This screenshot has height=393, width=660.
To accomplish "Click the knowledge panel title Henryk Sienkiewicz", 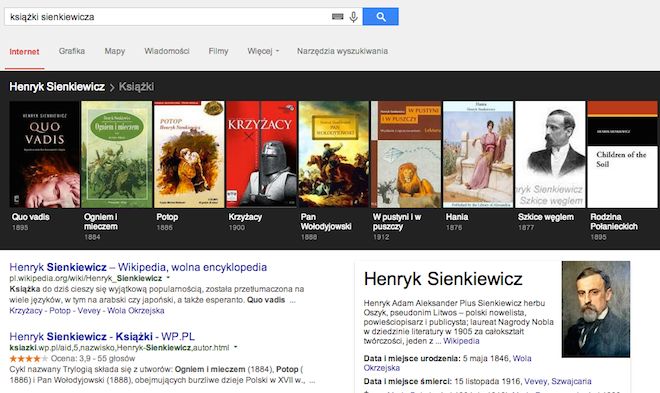I will (443, 279).
